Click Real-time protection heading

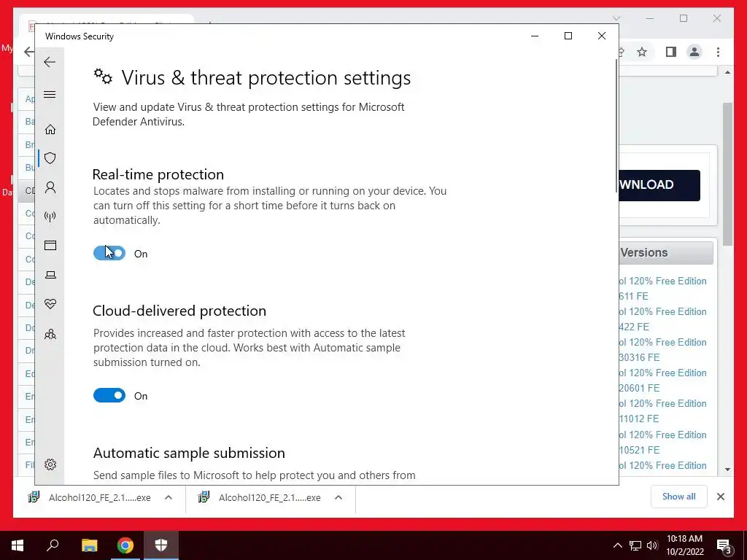coord(158,174)
